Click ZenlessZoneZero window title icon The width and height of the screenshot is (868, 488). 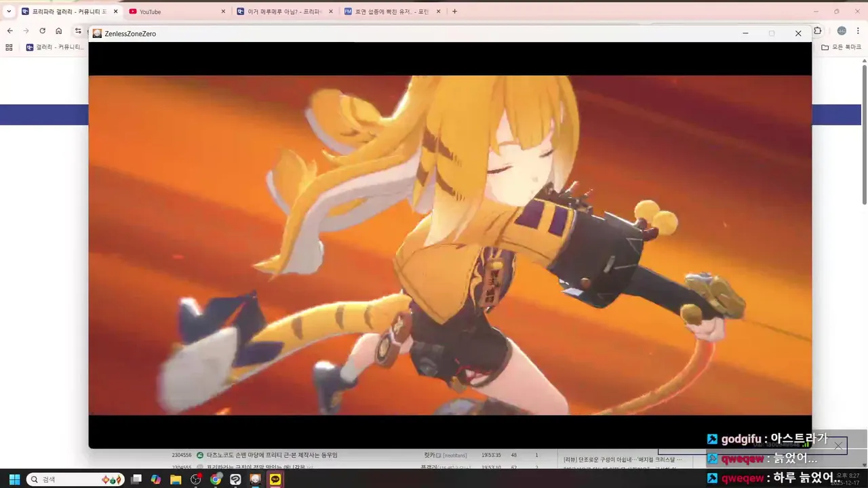pos(97,33)
